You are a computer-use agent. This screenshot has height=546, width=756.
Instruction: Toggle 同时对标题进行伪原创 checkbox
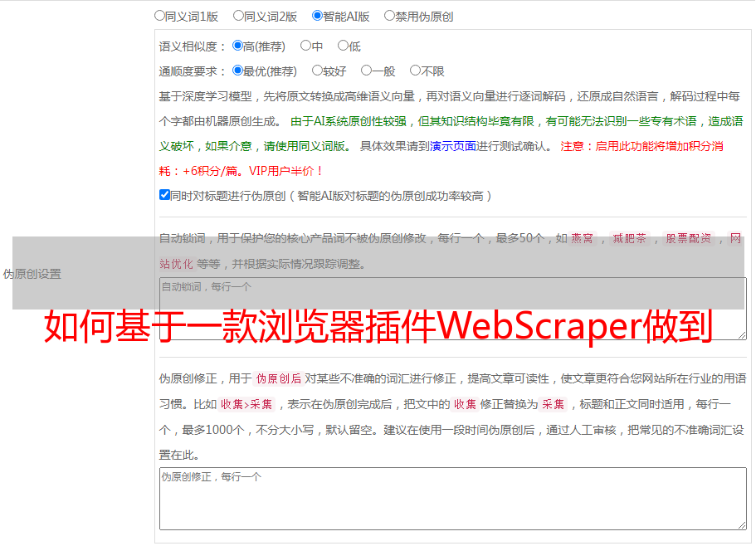click(164, 195)
